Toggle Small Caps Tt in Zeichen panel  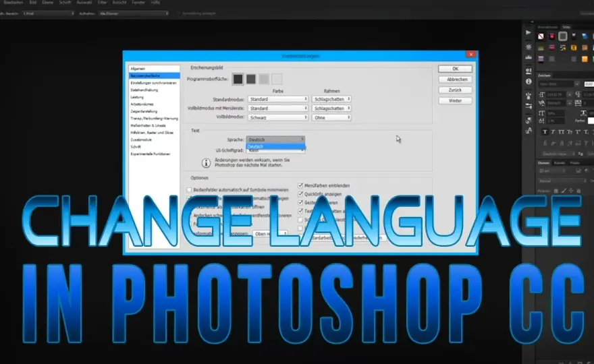570,132
